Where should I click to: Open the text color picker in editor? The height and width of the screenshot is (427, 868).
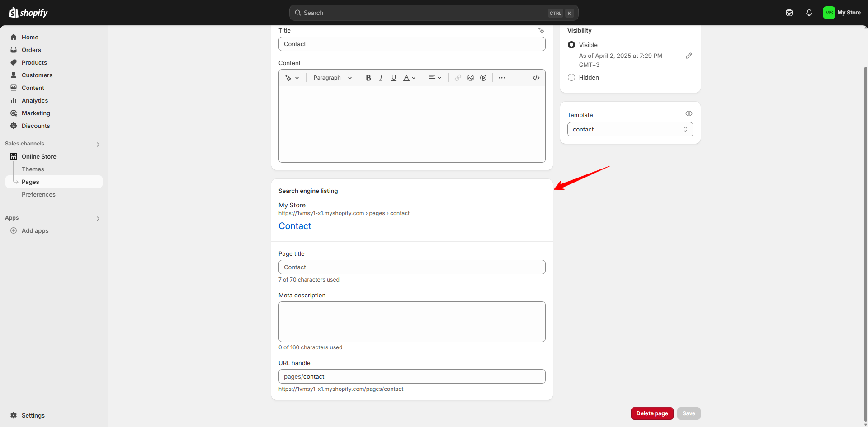coord(409,77)
